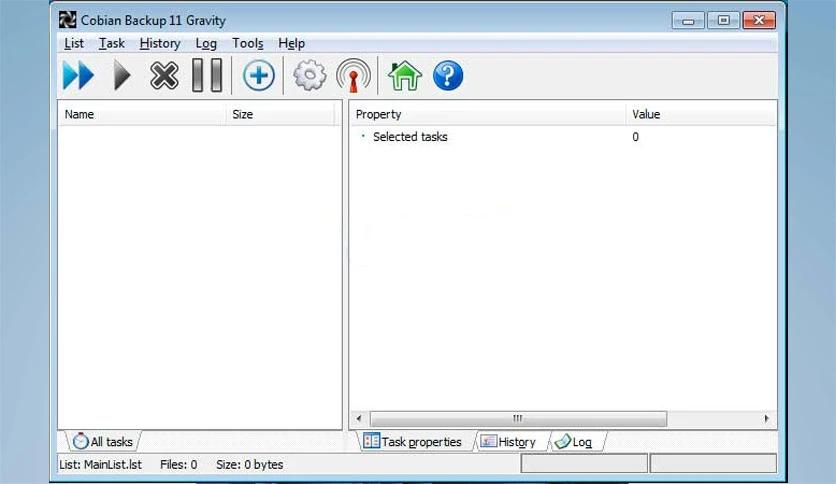
Task: Open the Tools menu
Action: tap(247, 43)
